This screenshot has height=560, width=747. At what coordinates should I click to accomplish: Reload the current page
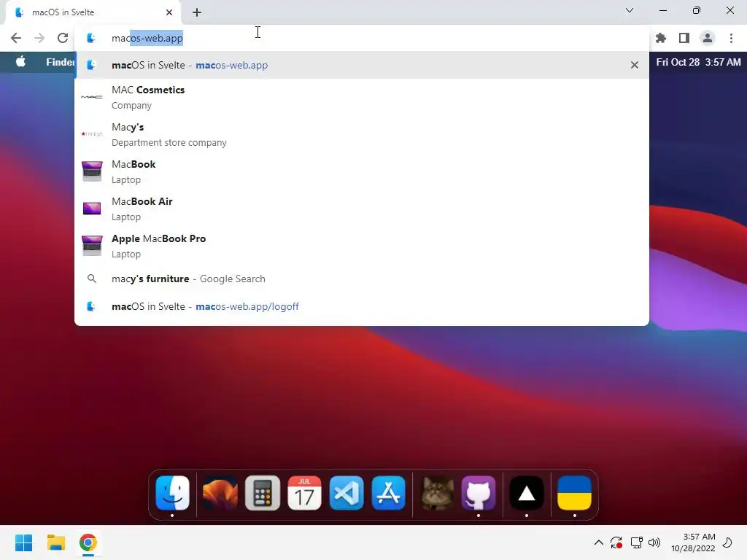(63, 38)
